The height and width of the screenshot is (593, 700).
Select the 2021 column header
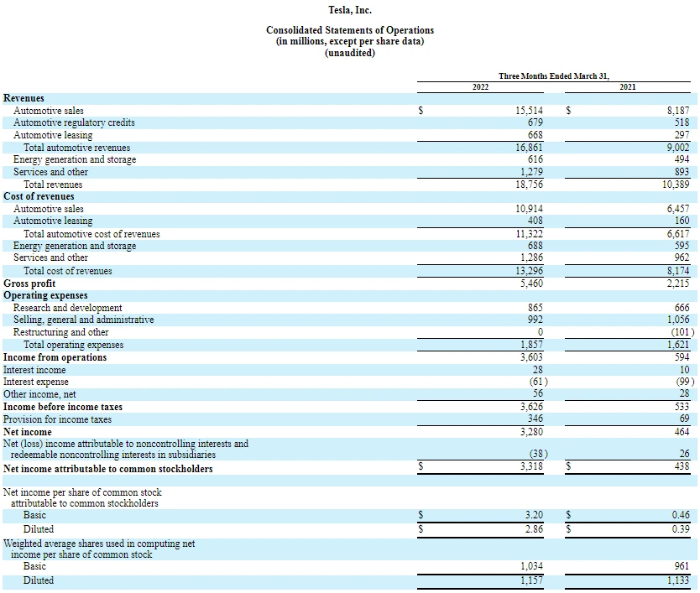coord(628,87)
